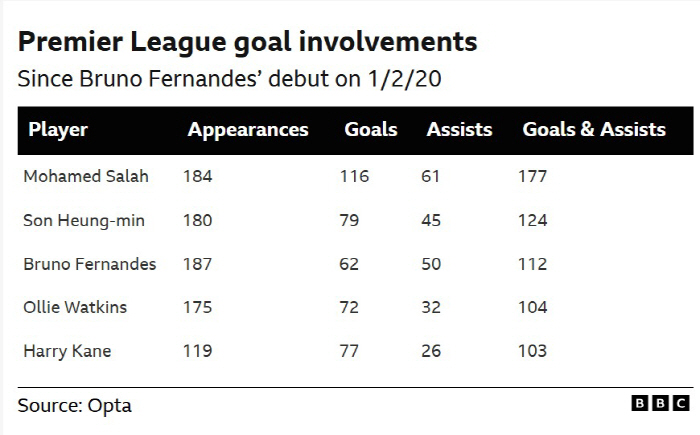The height and width of the screenshot is (435, 700).
Task: Click the Appearances column header
Action: click(x=248, y=130)
